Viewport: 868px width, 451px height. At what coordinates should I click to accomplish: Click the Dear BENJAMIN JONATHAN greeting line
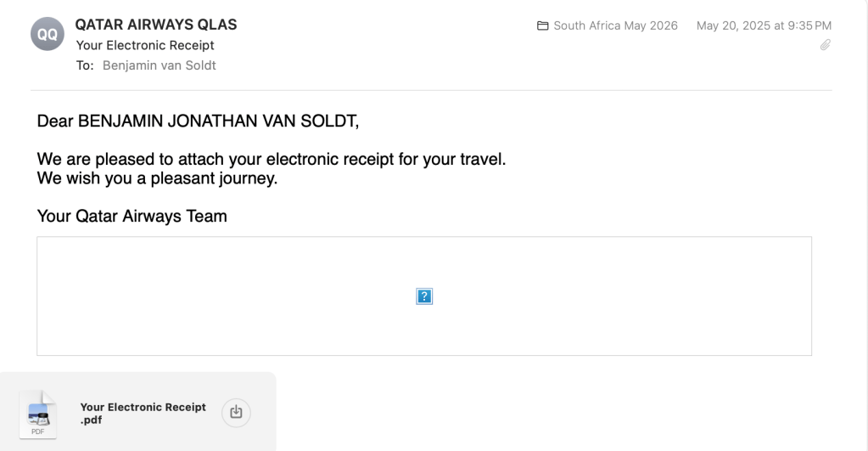pos(198,121)
